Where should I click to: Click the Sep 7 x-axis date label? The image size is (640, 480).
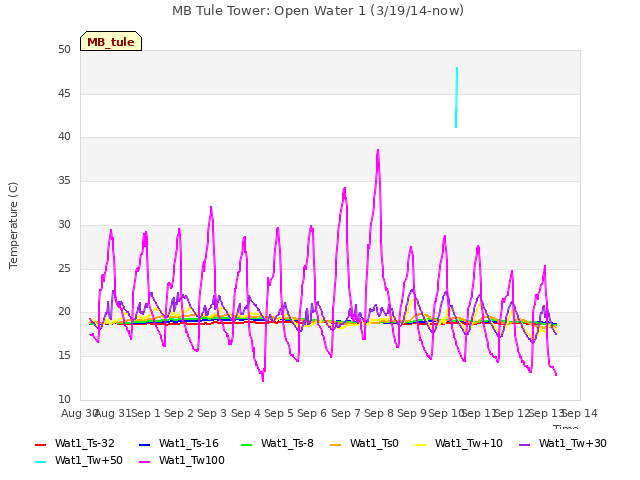(346, 413)
